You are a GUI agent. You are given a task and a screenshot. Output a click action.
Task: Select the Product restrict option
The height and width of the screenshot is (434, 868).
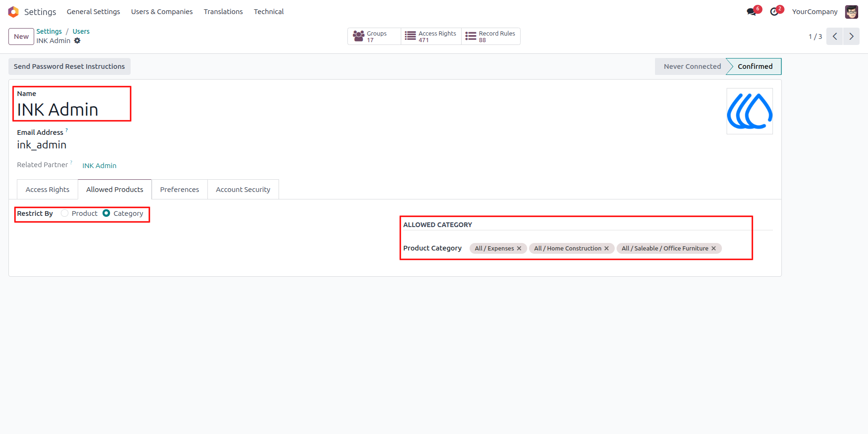[x=65, y=213]
